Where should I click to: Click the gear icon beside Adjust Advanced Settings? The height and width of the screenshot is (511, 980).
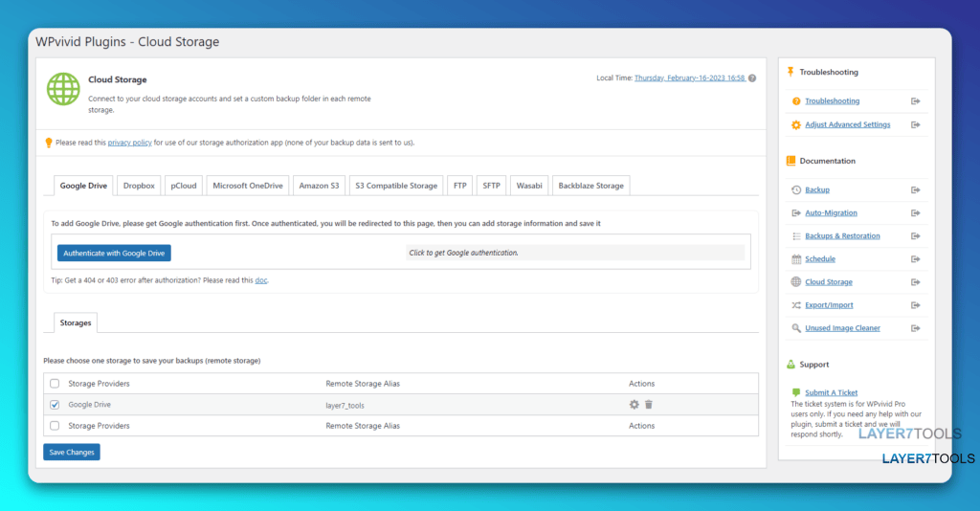point(796,125)
